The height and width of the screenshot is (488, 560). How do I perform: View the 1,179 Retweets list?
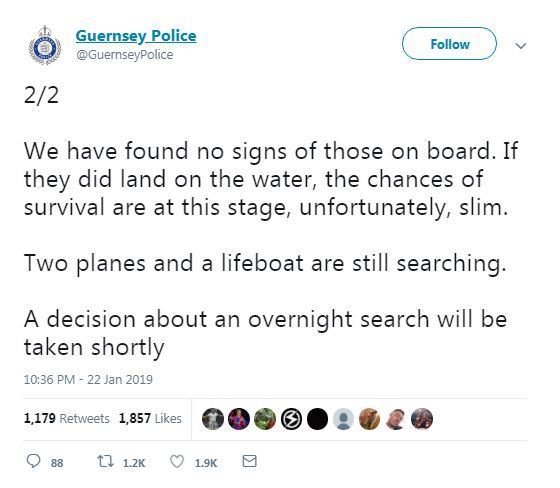(66, 418)
